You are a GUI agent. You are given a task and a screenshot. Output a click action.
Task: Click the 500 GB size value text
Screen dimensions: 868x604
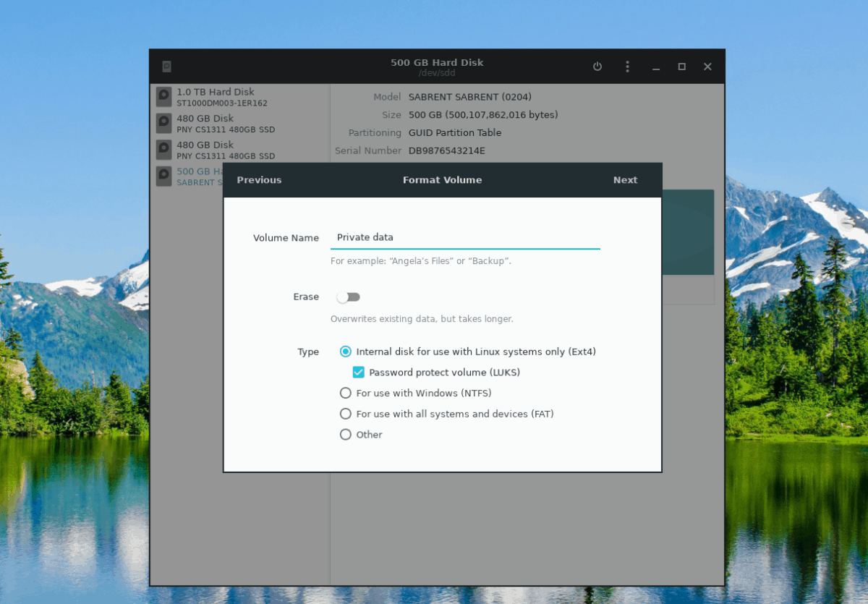coord(483,115)
